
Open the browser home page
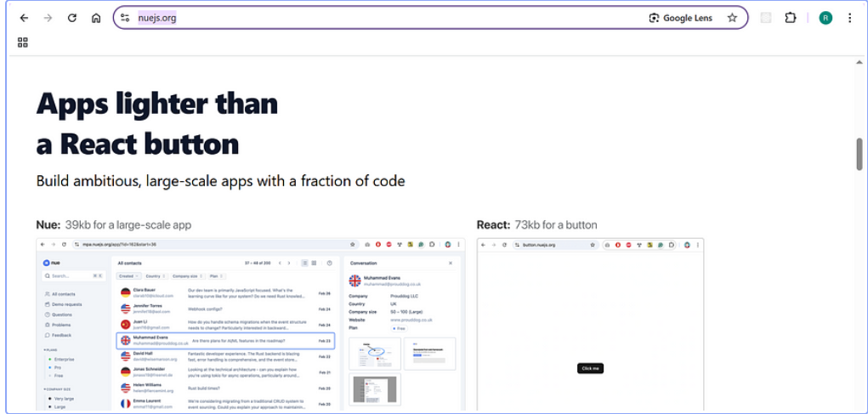tap(96, 18)
